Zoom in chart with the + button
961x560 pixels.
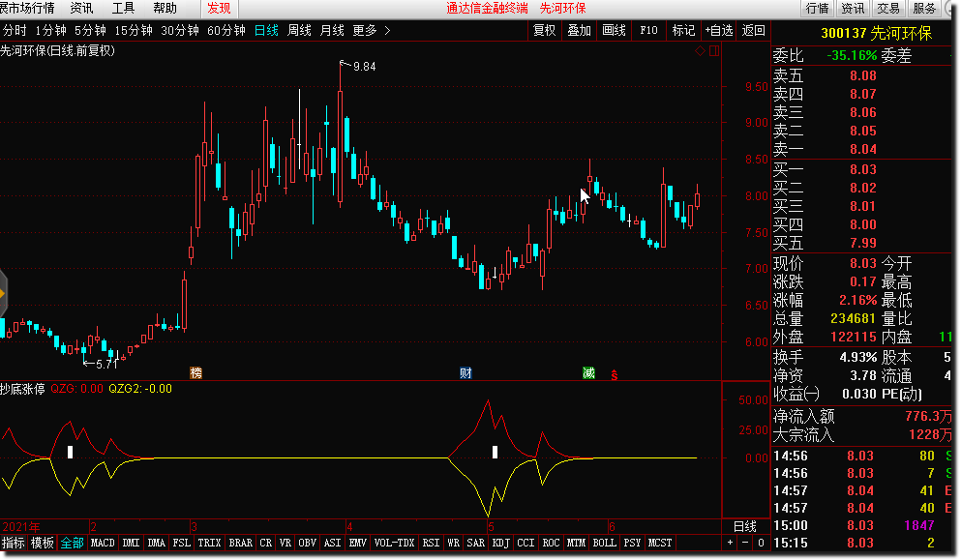coord(730,543)
